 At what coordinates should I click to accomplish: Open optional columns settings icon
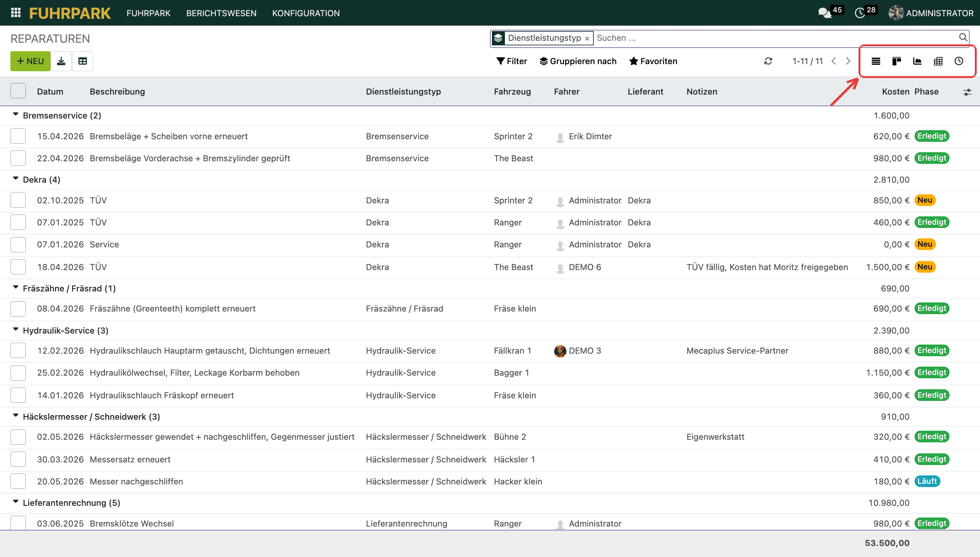click(967, 92)
